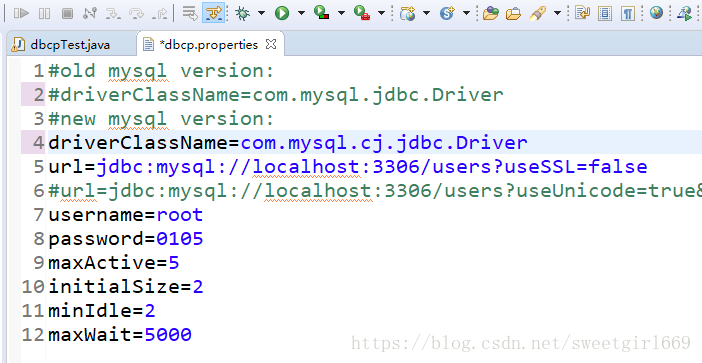Click line number 2 in the gutter
702x363 pixels.
click(x=39, y=95)
